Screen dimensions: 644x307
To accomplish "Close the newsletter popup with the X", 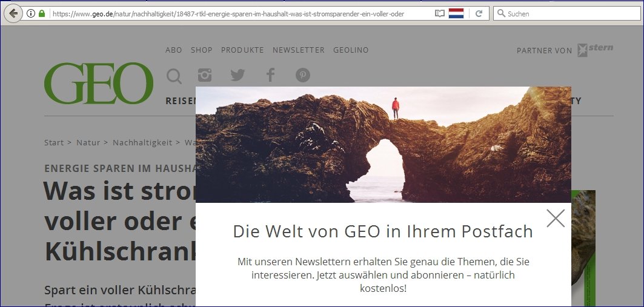I will coord(556,218).
